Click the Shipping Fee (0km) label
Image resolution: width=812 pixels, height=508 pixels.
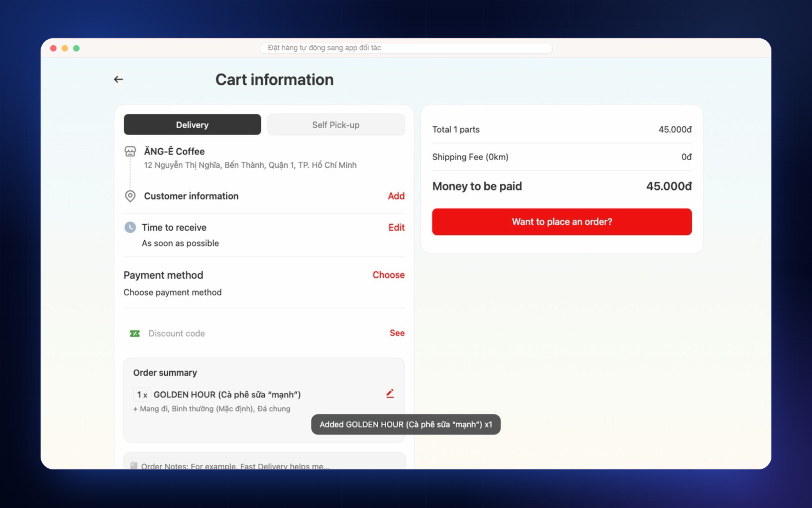pyautogui.click(x=470, y=157)
